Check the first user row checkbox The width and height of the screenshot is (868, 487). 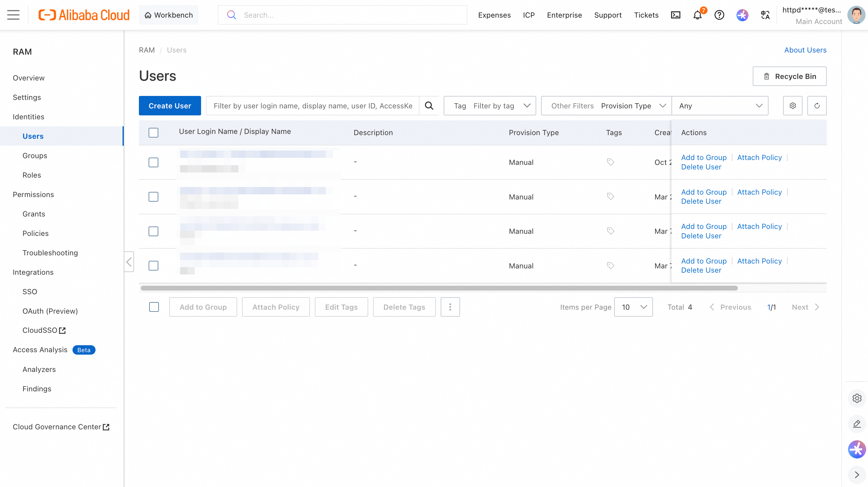(153, 162)
